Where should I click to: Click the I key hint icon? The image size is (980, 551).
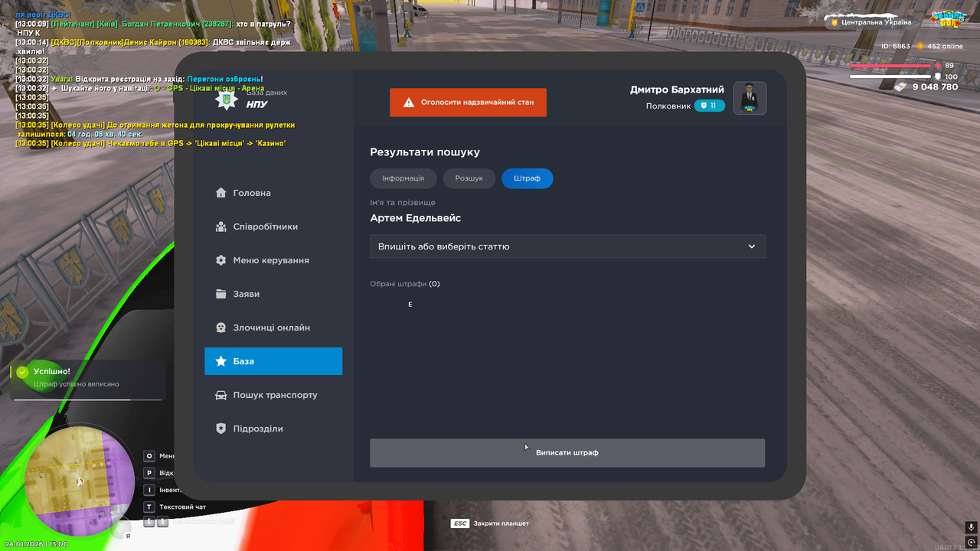pos(149,490)
